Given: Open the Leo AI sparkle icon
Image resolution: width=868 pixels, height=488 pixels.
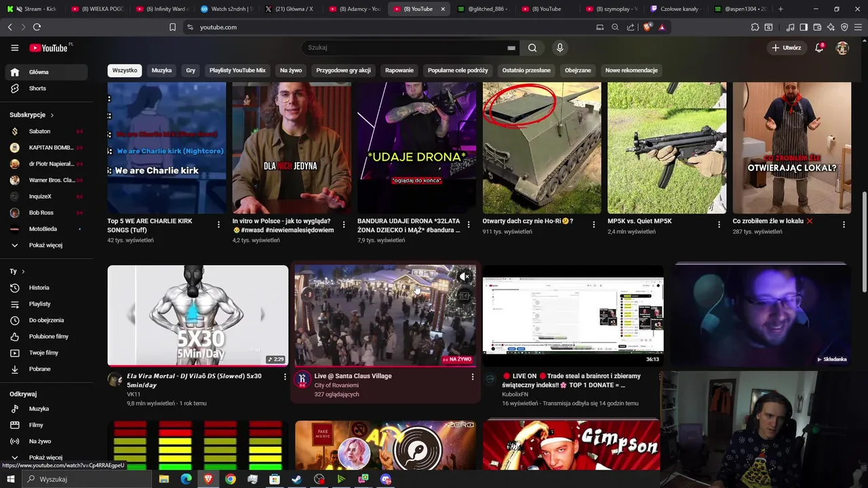Looking at the screenshot, I should tap(831, 27).
